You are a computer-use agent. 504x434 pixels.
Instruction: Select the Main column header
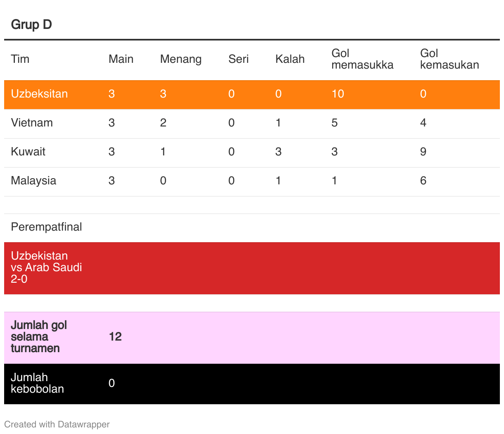(x=121, y=59)
